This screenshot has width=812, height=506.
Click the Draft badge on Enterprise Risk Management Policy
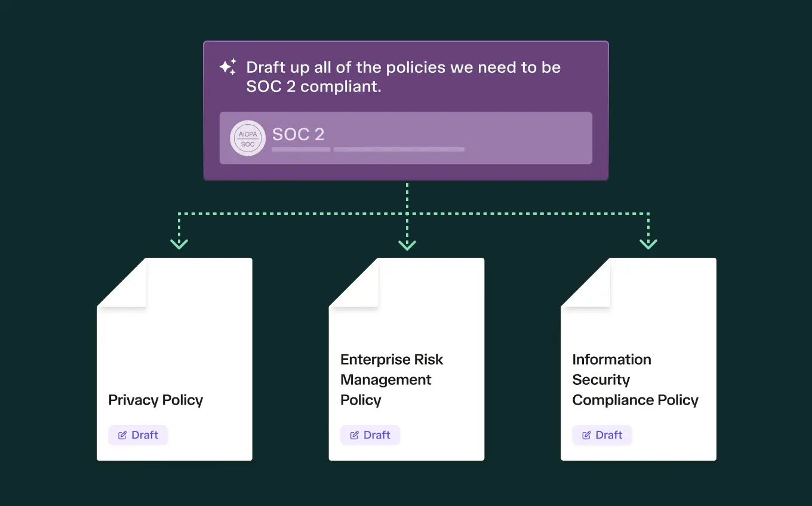tap(370, 435)
